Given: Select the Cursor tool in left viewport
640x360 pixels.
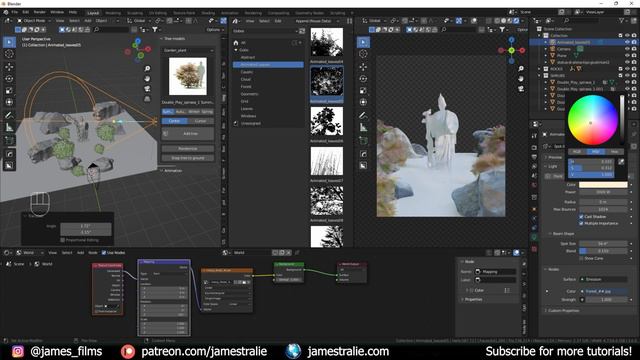Looking at the screenshot, I should tap(9, 54).
